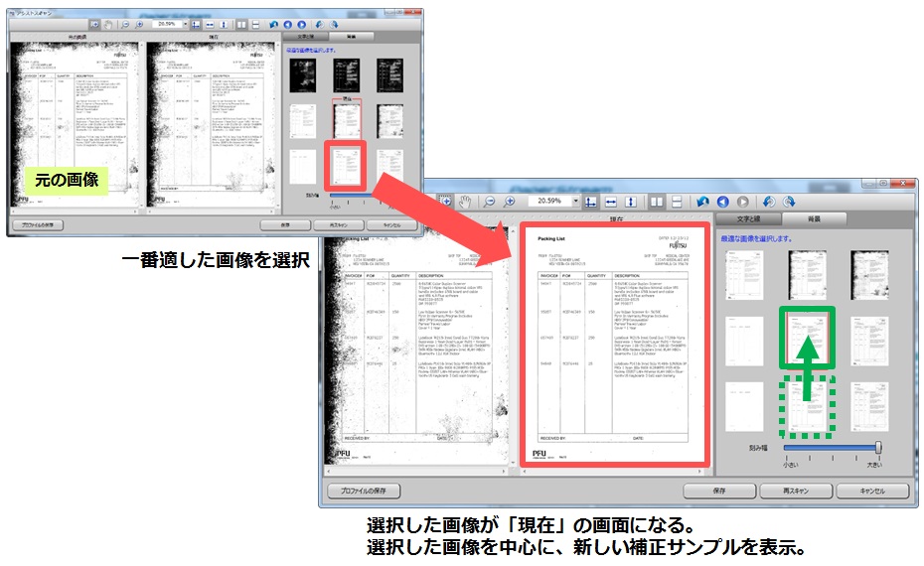Screen dimensions: 924x566
Task: Select top-right dark sample thumbnail in front window
Action: (869, 275)
